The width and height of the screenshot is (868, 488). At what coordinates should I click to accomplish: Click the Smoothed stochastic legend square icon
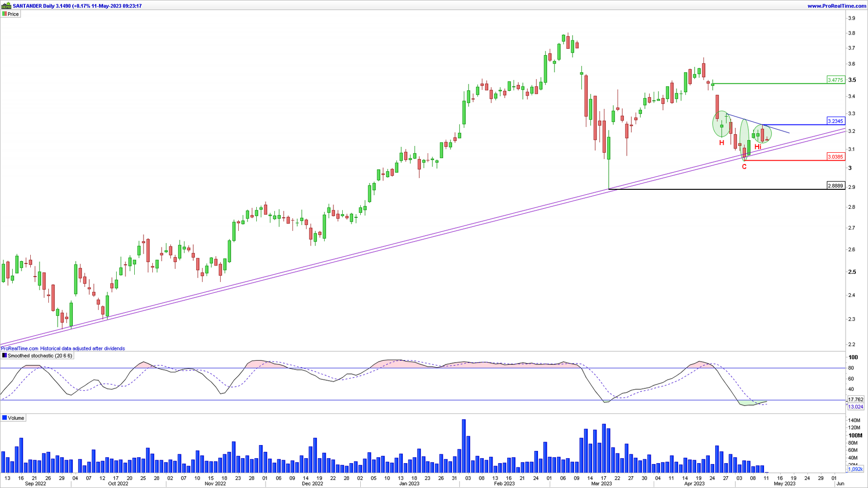(4, 356)
